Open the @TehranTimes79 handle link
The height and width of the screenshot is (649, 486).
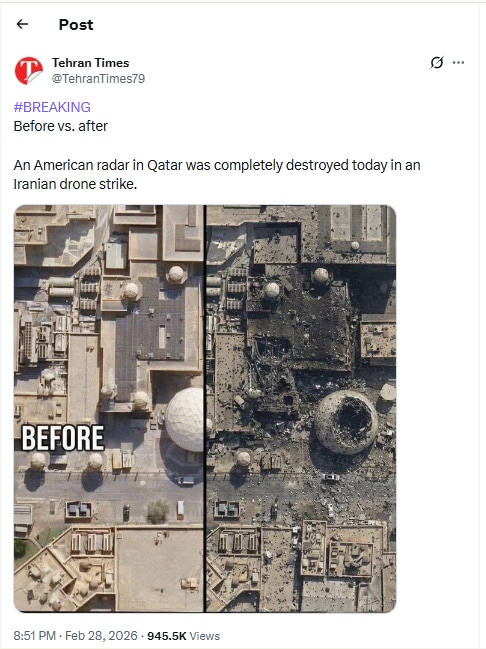(x=98, y=79)
